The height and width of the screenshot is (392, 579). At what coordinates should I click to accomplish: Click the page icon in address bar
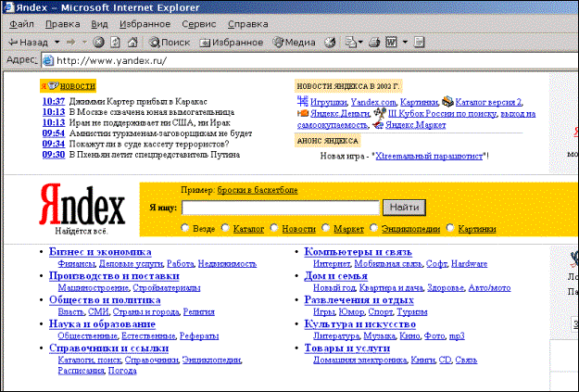click(48, 60)
